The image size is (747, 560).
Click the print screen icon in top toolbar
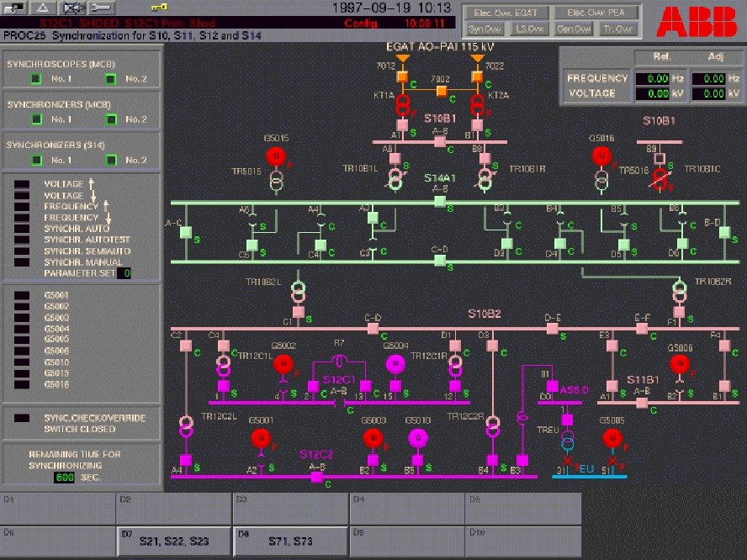point(14,8)
